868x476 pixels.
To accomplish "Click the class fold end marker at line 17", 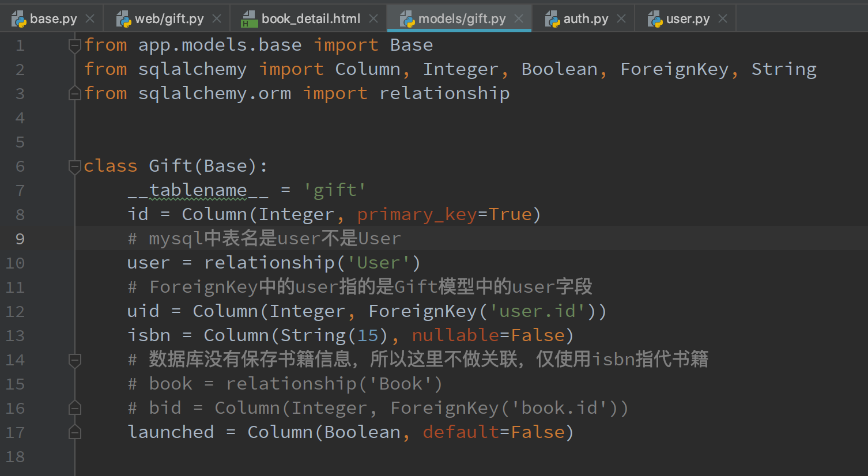I will click(x=75, y=432).
